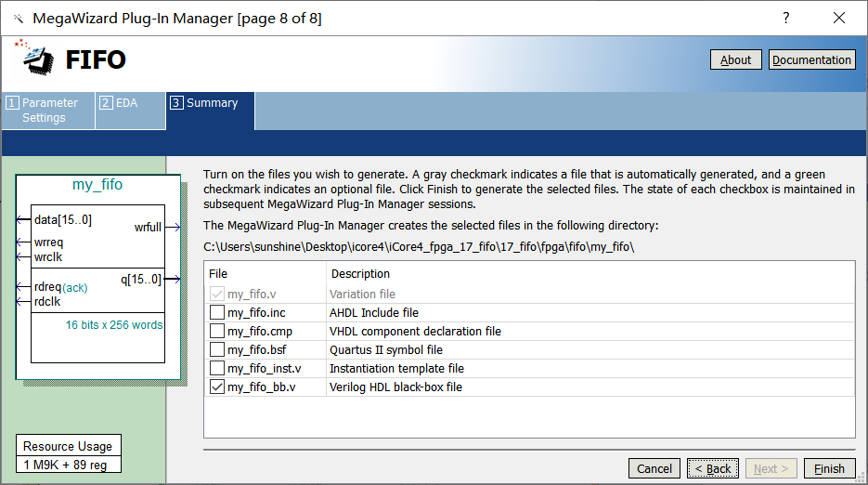The image size is (868, 485).
Task: Open the About dialog
Action: pyautogui.click(x=735, y=59)
